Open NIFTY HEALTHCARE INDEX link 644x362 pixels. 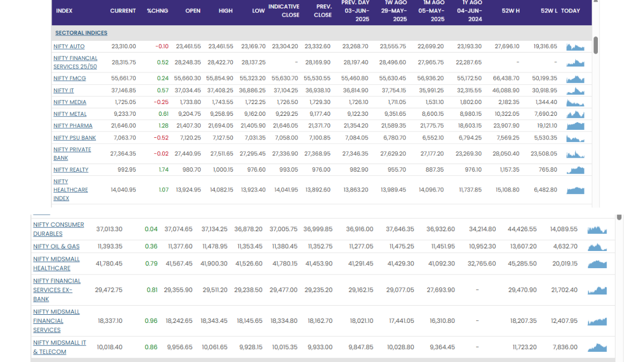click(70, 190)
